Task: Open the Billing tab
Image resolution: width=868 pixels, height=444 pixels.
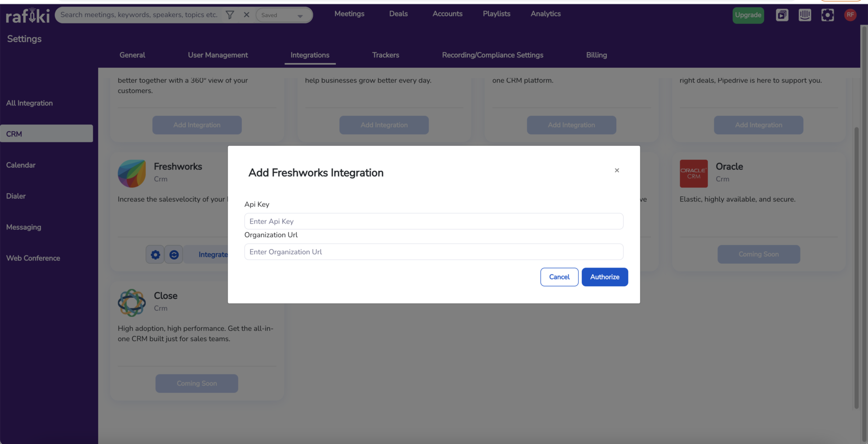Action: tap(596, 55)
